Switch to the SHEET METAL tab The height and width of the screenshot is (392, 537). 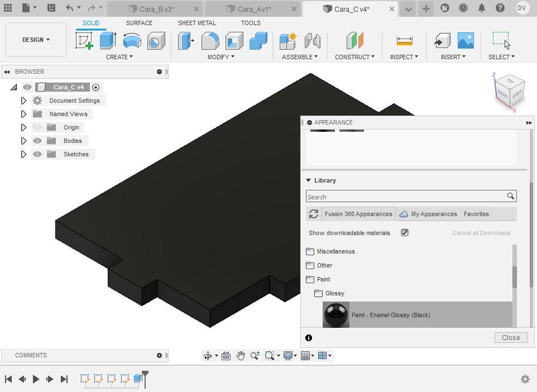pos(197,23)
